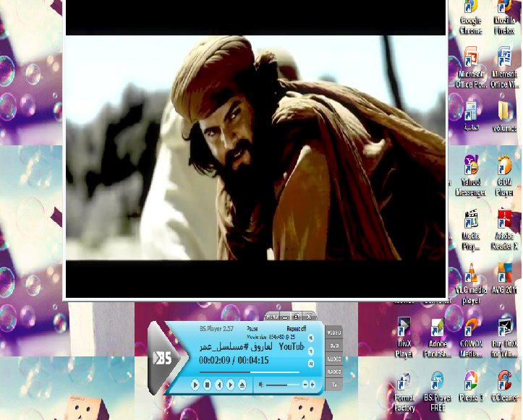Open the GOM Player shortcut
The height and width of the screenshot is (420, 523).
coord(504,176)
